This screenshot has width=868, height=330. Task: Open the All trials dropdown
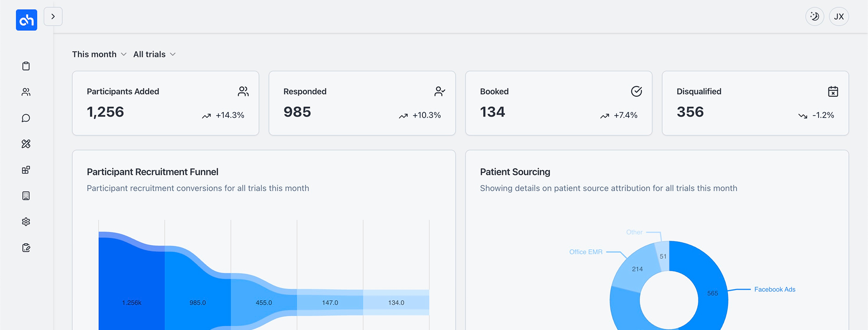coord(154,54)
